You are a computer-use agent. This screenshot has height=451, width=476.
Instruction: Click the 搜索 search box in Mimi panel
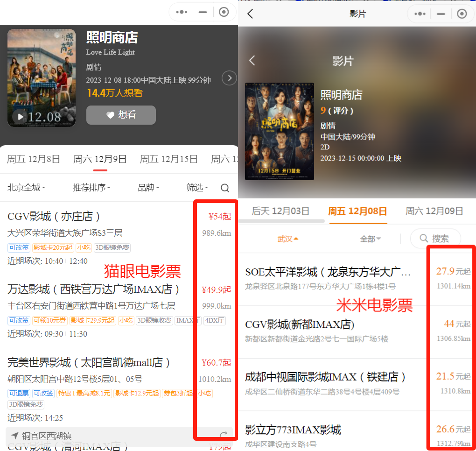coord(435,239)
